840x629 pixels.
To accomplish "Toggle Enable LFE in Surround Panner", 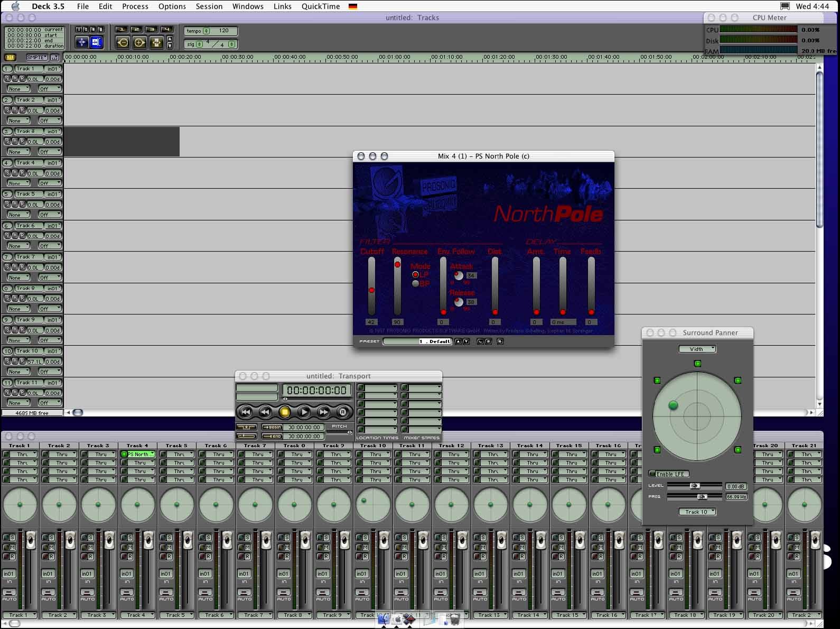I will [x=669, y=474].
